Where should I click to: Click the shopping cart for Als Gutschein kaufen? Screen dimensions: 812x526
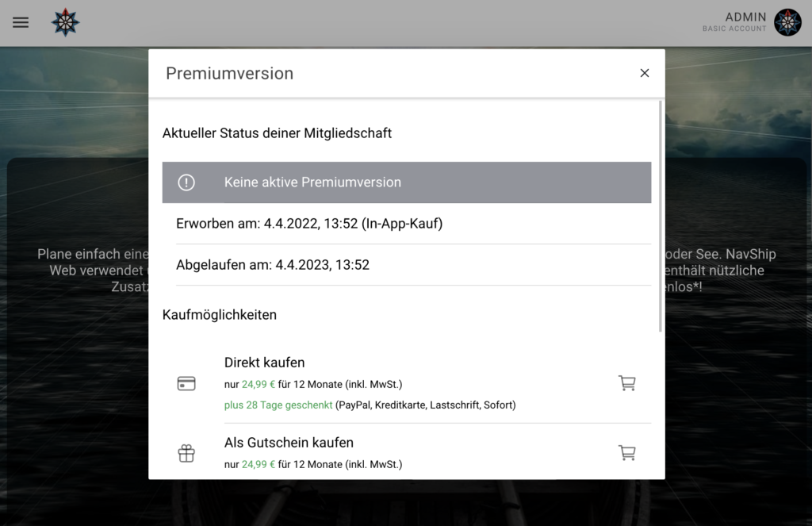(627, 452)
